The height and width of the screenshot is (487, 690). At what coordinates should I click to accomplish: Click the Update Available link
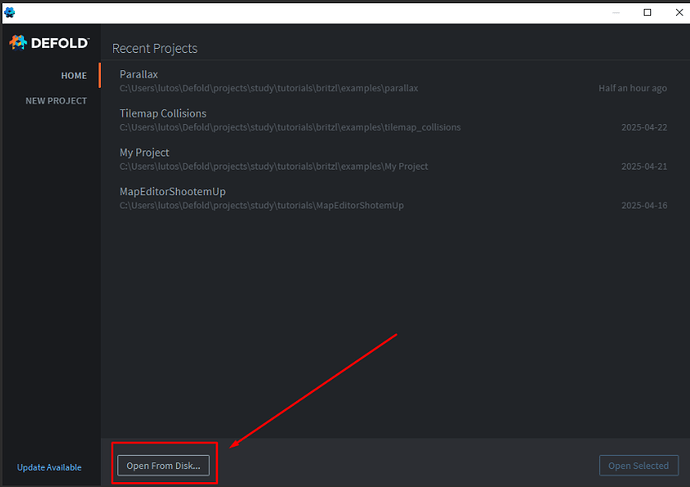tap(49, 467)
